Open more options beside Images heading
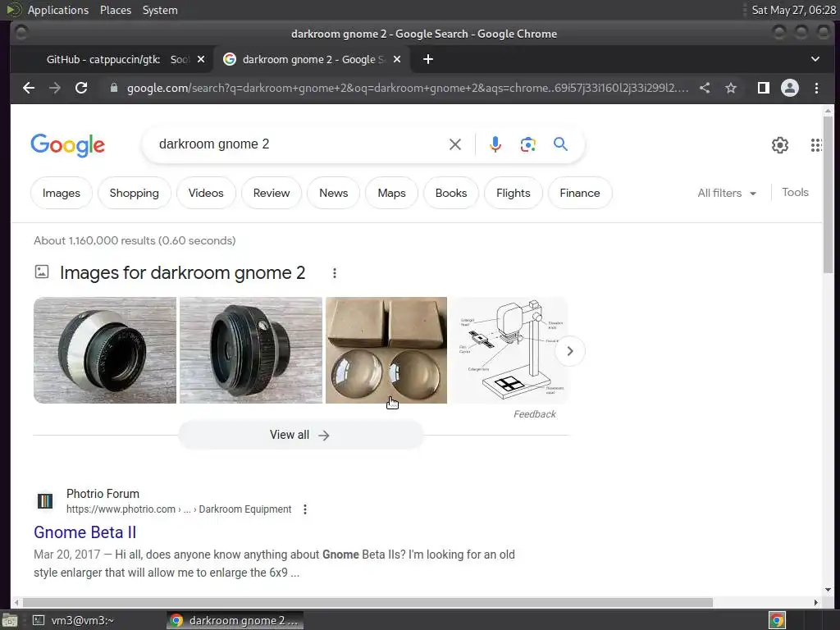This screenshot has width=840, height=630. tap(335, 273)
